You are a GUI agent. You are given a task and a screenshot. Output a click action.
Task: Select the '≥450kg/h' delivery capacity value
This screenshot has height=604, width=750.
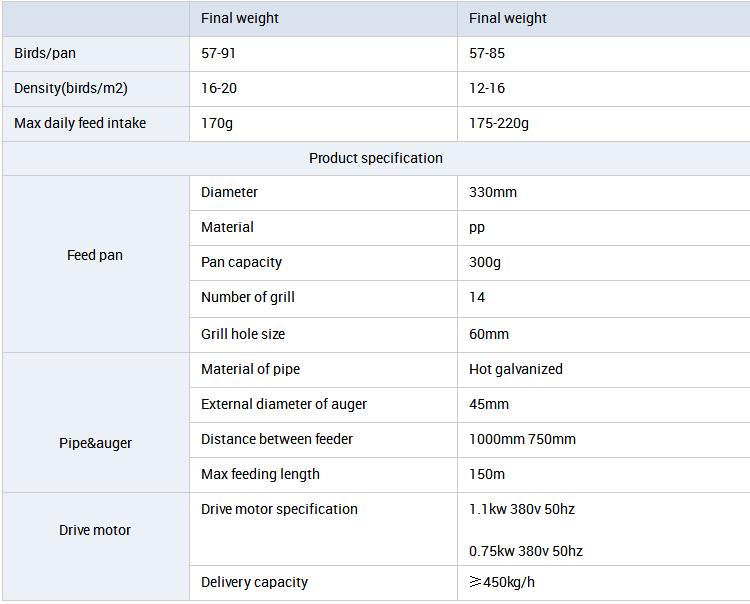502,582
